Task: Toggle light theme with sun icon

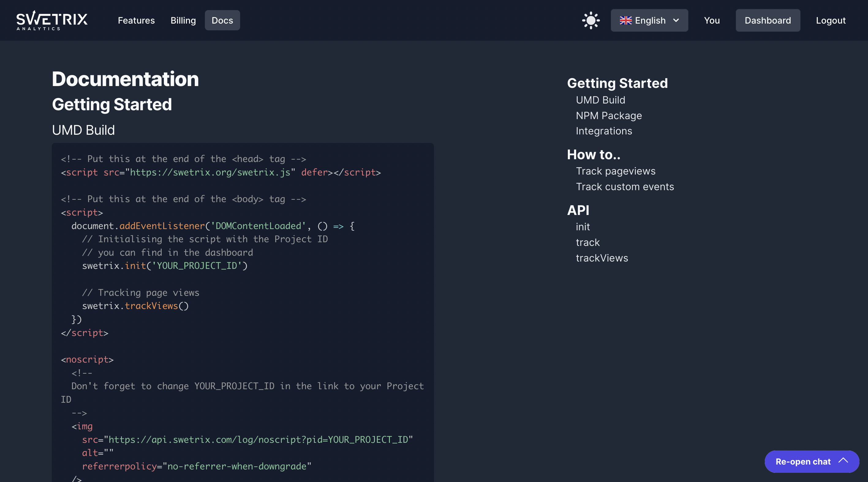Action: tap(591, 21)
